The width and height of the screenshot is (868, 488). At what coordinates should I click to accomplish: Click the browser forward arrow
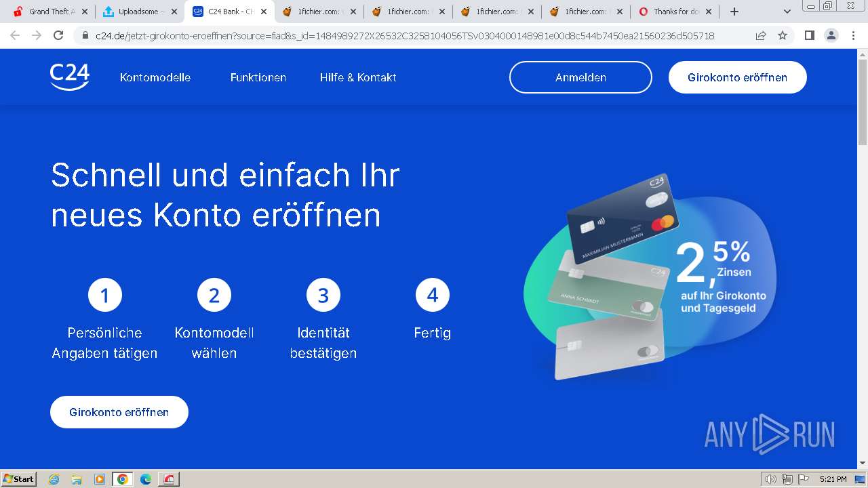pyautogui.click(x=37, y=35)
